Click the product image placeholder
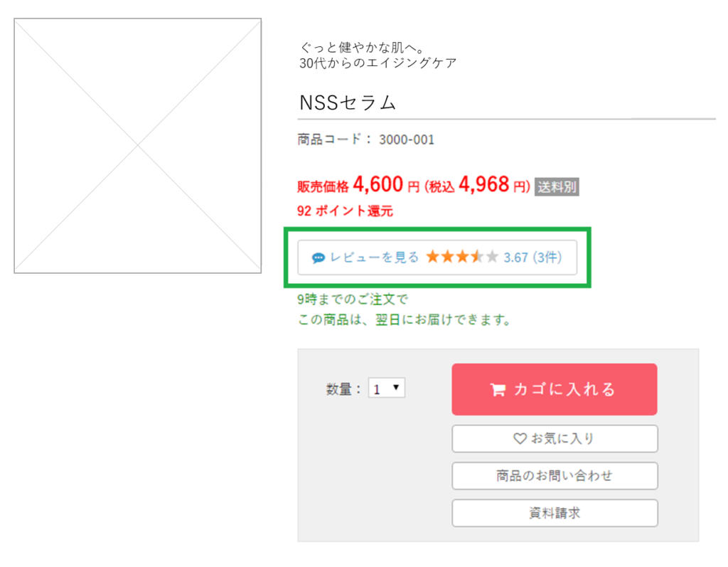728x567 pixels. point(138,146)
